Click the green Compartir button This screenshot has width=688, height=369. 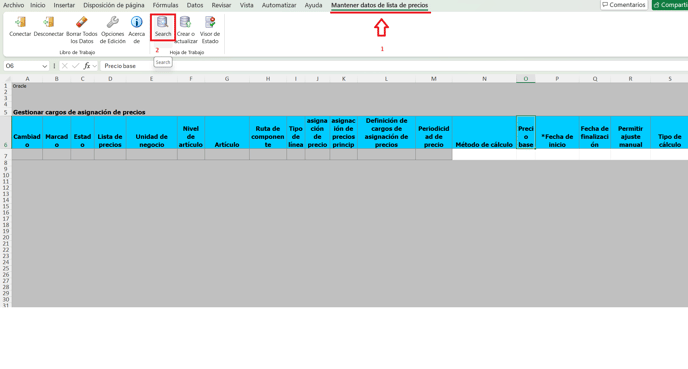tap(670, 5)
